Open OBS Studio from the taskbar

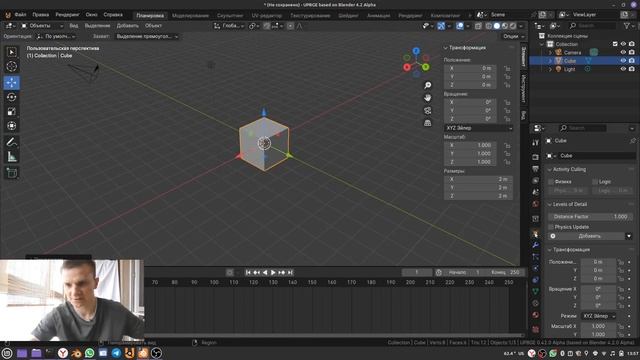click(x=156, y=353)
